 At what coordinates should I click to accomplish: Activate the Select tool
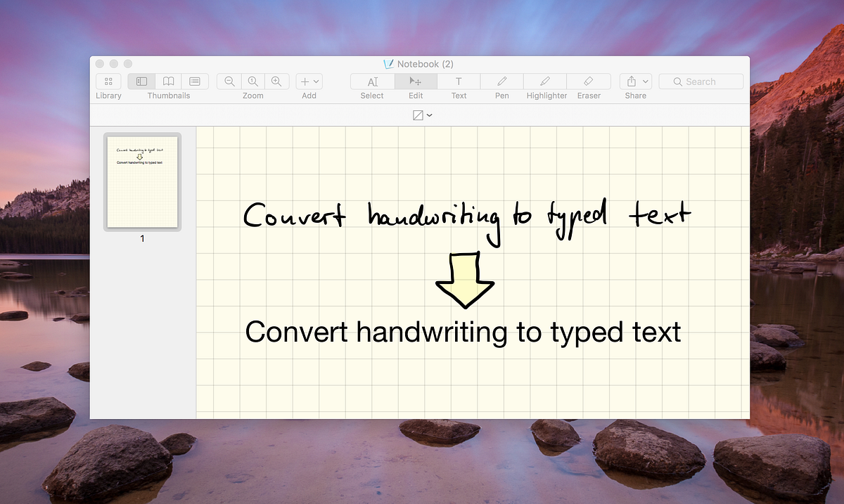pyautogui.click(x=373, y=81)
